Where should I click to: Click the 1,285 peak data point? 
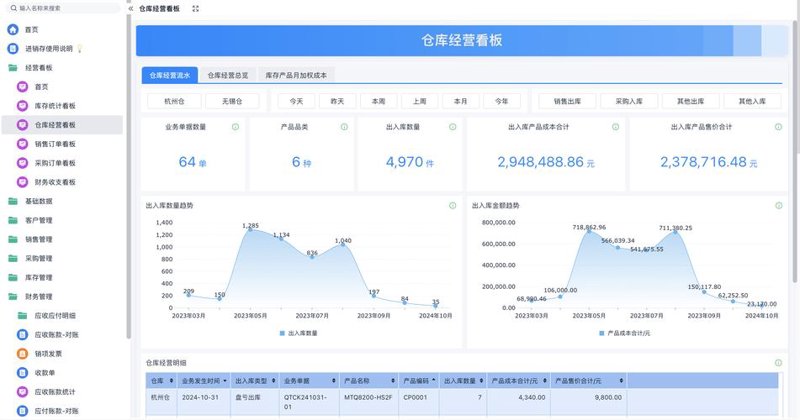(x=251, y=230)
